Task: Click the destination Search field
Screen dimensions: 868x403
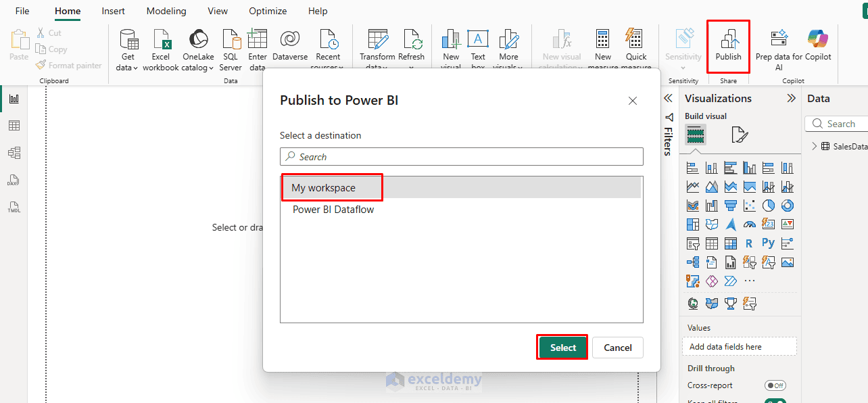Action: pyautogui.click(x=461, y=156)
